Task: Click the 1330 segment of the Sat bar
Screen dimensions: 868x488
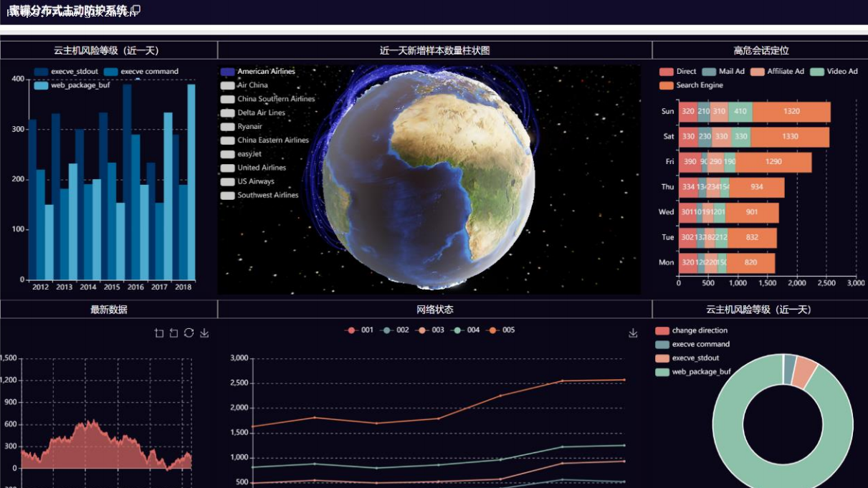Action: coord(790,137)
